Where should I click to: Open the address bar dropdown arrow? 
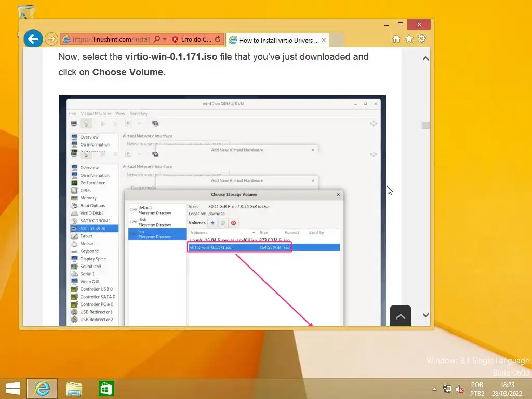click(165, 39)
